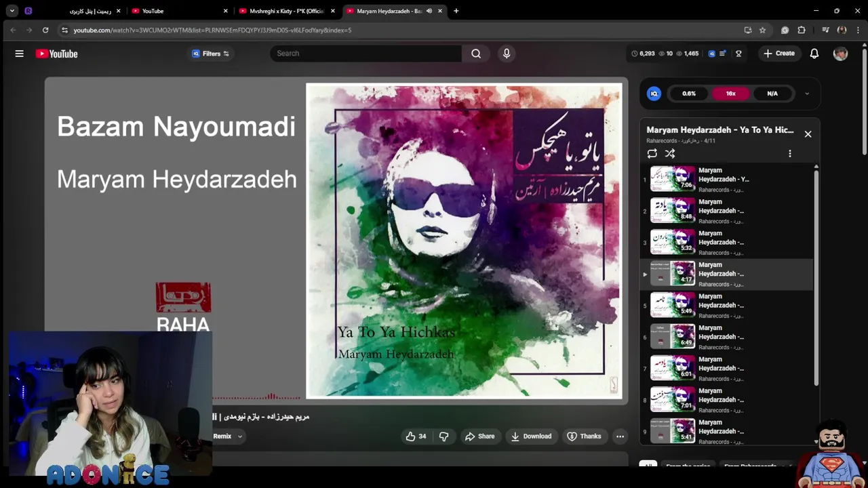
Task: Dislike the video with thumbs down
Action: click(443, 436)
